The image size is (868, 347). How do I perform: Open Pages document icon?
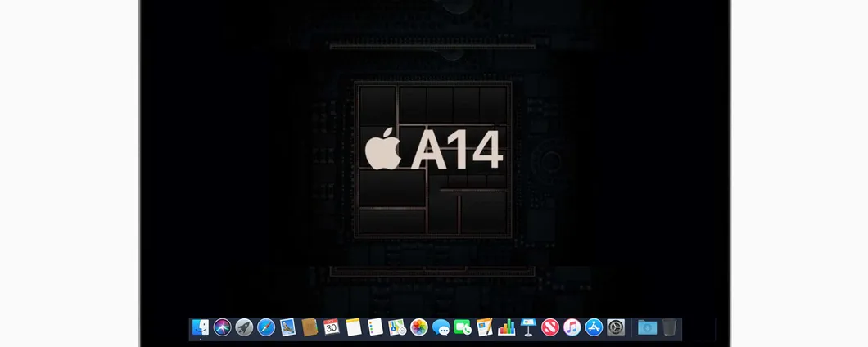[485, 327]
